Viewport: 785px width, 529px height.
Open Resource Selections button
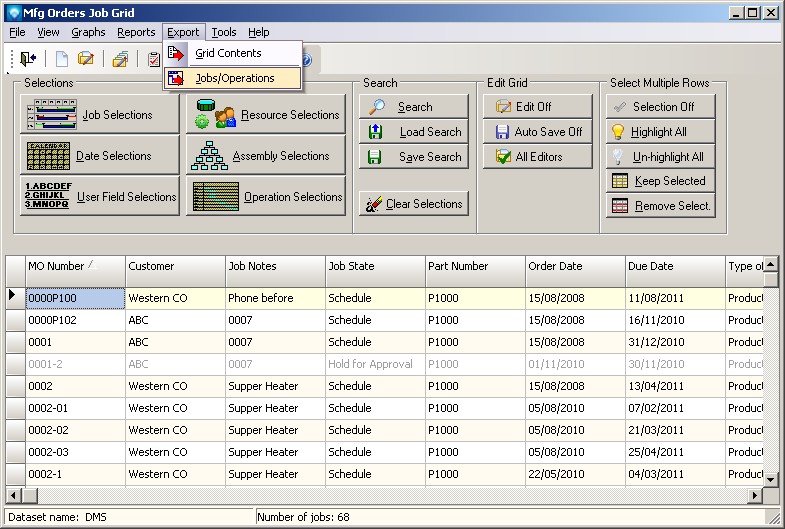265,115
